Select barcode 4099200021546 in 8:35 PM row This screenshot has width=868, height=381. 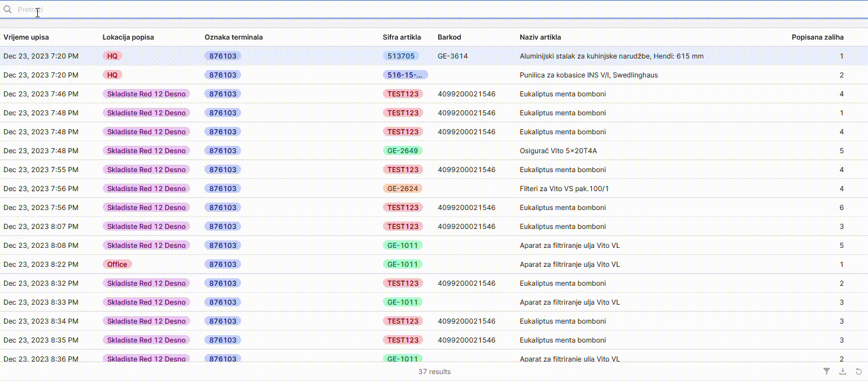466,340
